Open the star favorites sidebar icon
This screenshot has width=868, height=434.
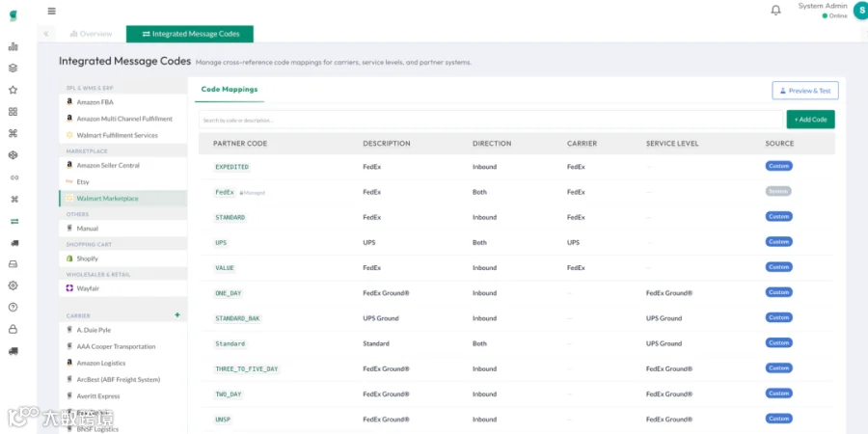coord(14,90)
